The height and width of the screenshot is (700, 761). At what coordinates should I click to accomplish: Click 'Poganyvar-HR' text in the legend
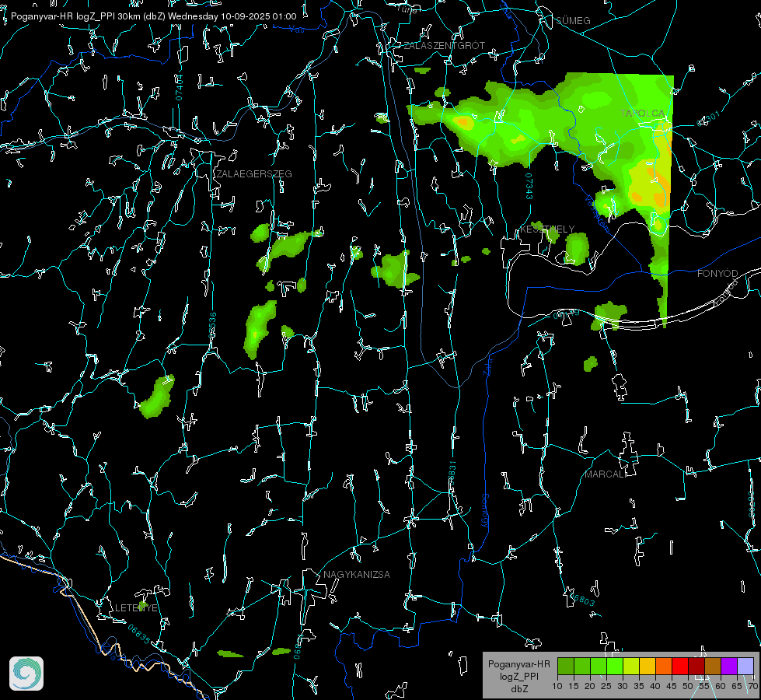point(518,663)
